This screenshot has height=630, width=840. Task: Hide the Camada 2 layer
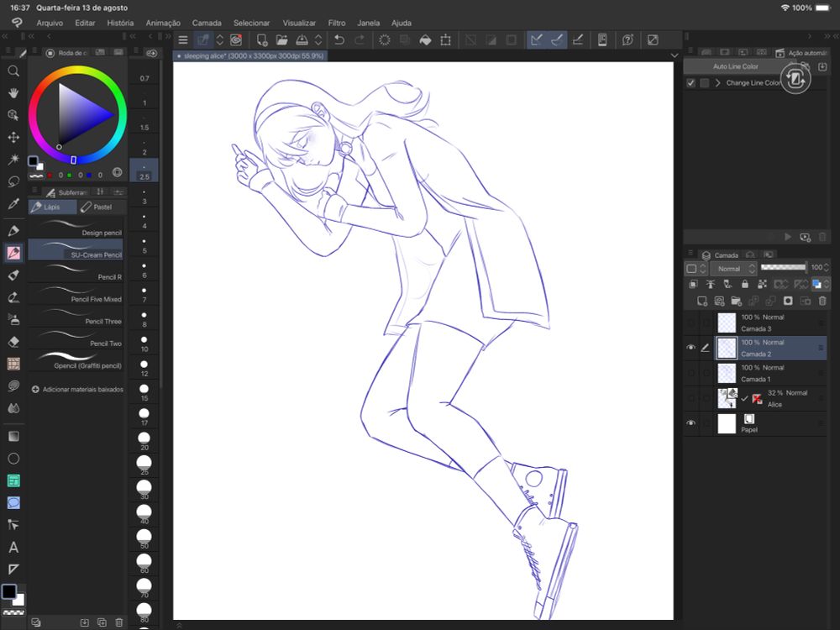[691, 348]
